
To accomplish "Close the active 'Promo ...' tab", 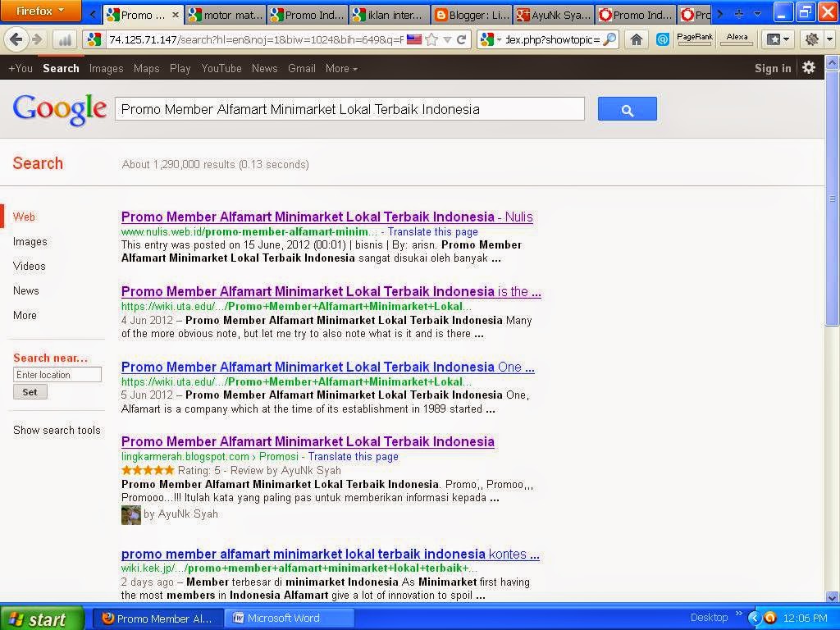I will point(176,15).
